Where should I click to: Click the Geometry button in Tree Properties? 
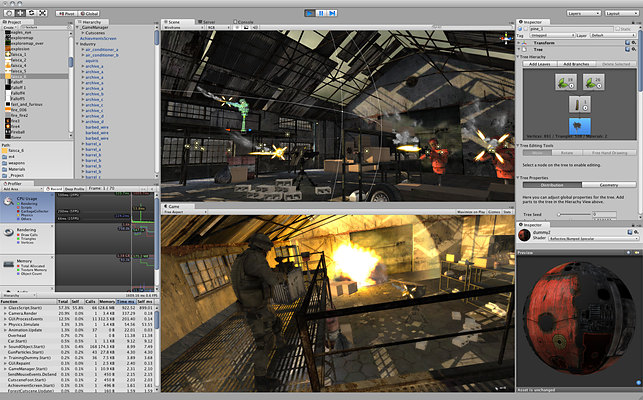tap(607, 185)
